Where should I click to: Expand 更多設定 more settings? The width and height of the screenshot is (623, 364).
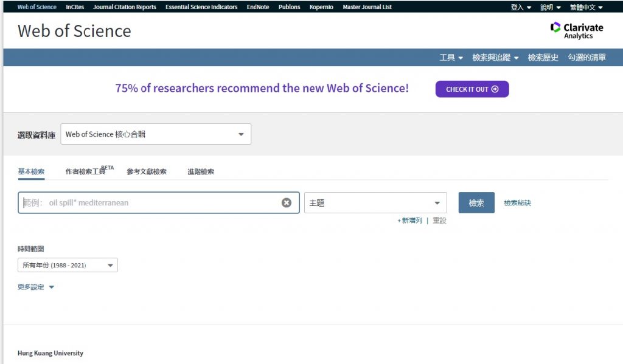[x=36, y=287]
